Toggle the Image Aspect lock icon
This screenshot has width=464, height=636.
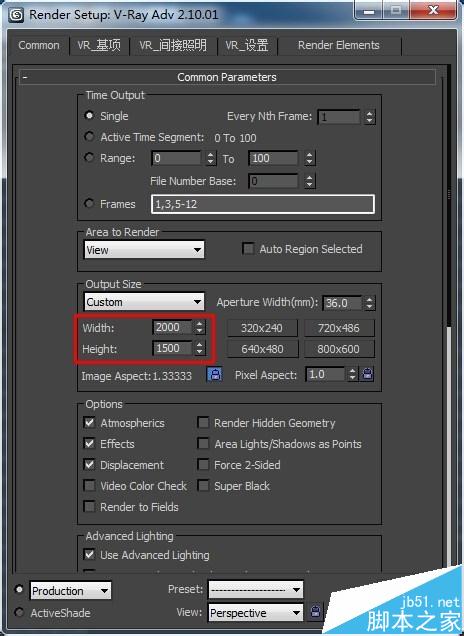point(215,374)
